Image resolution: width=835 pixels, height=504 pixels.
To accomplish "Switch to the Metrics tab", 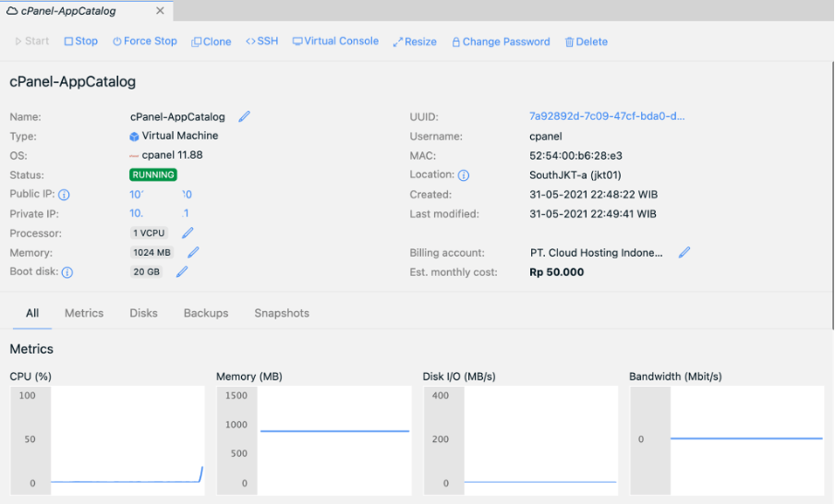I will pos(84,313).
